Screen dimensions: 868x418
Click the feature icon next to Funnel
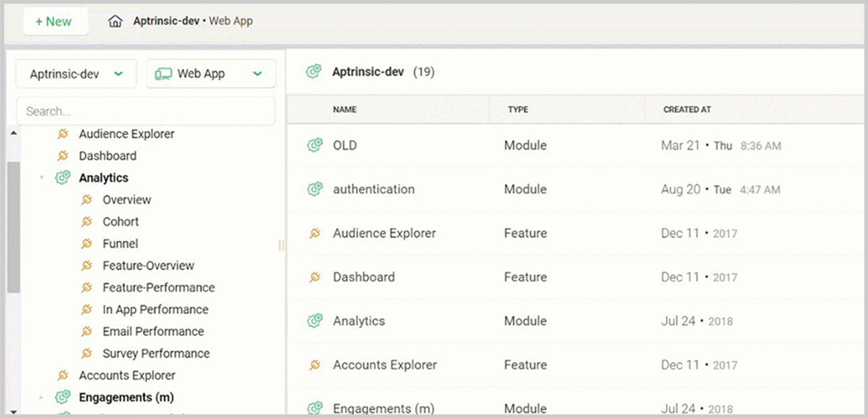[x=86, y=244]
